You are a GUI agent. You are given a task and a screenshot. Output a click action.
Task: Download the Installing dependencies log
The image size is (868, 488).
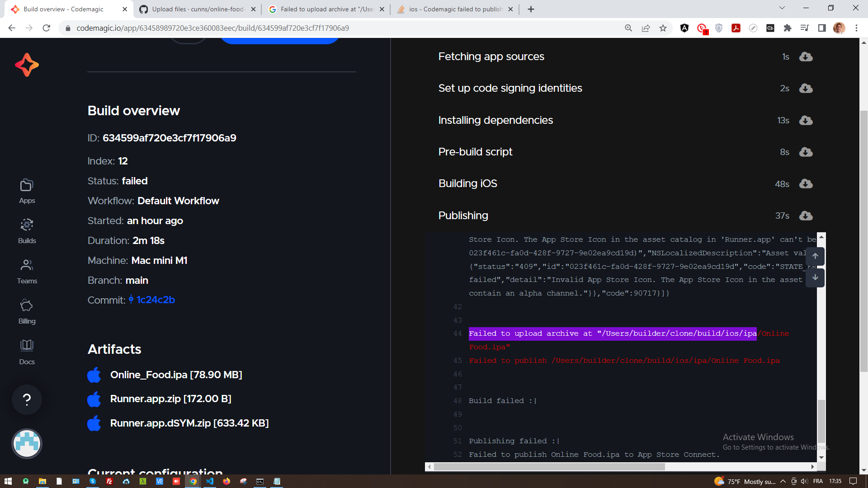pos(806,121)
